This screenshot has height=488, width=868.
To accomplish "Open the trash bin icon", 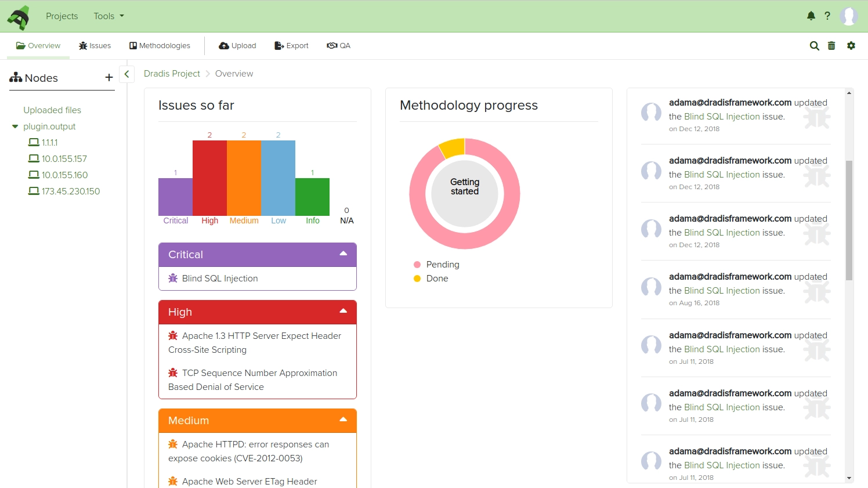I will pos(831,46).
